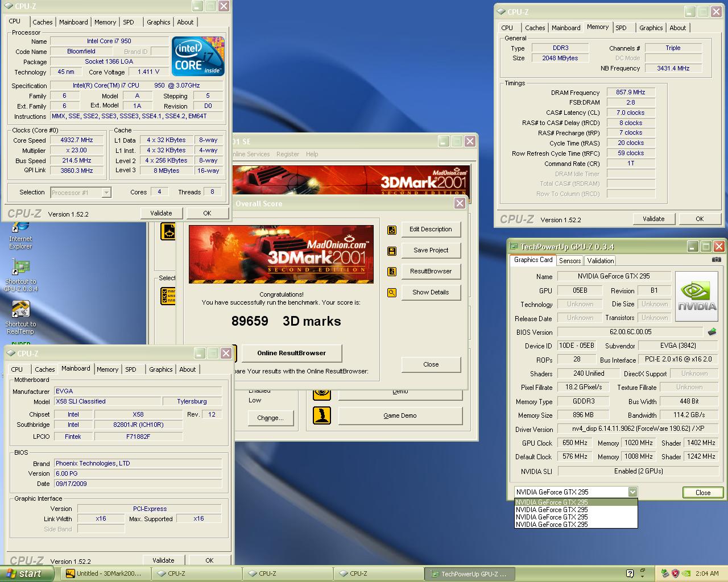Activate the Untitled - 3DMark2001 taskbar item
The image size is (728, 582).
pos(105,573)
